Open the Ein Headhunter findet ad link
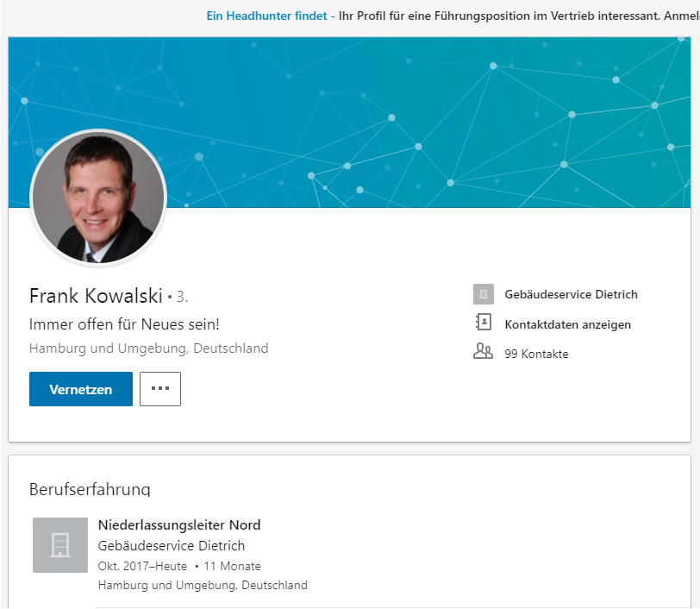Image resolution: width=700 pixels, height=609 pixels. point(271,16)
